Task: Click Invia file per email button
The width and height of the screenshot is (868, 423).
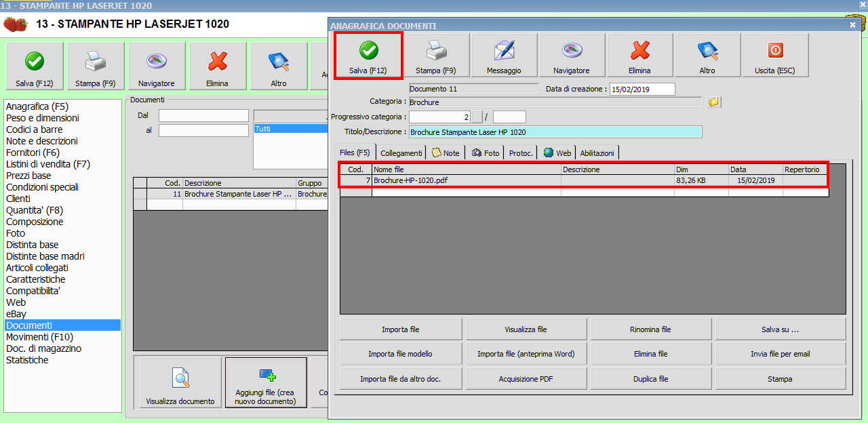Action: point(780,354)
